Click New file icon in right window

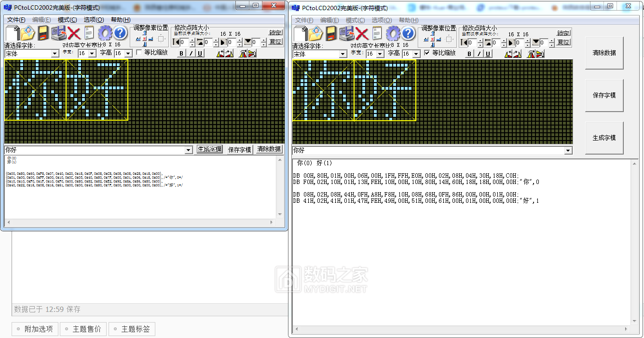(301, 33)
